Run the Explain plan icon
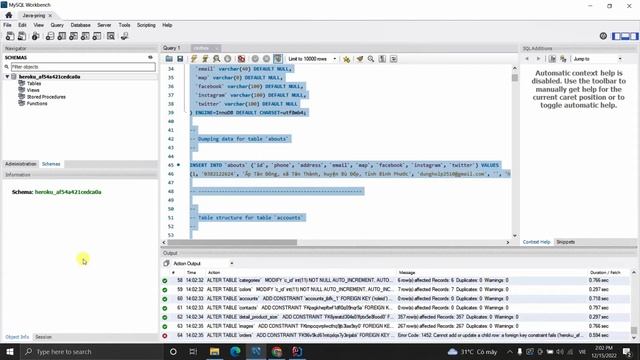The width and height of the screenshot is (640, 360). coord(216,59)
